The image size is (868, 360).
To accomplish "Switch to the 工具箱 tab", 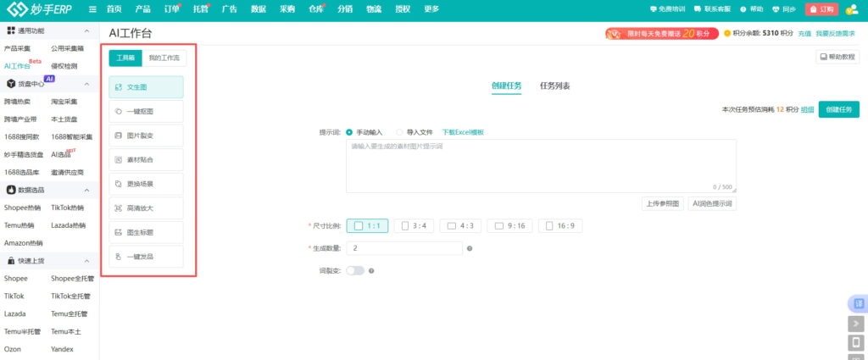I will [x=125, y=58].
